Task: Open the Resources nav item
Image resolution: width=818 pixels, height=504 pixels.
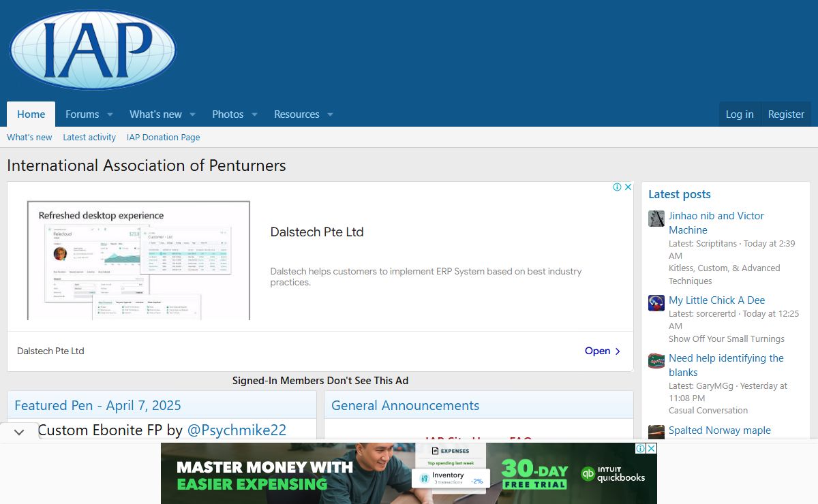Action: (297, 114)
